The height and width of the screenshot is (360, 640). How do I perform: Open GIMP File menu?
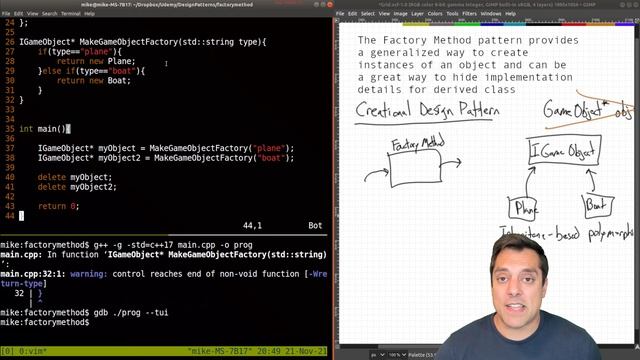tap(340, 13)
